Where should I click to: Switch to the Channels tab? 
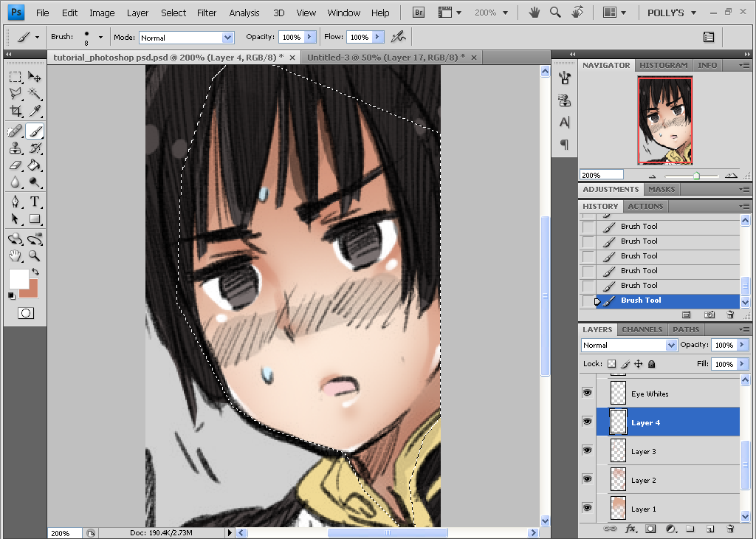click(x=642, y=330)
